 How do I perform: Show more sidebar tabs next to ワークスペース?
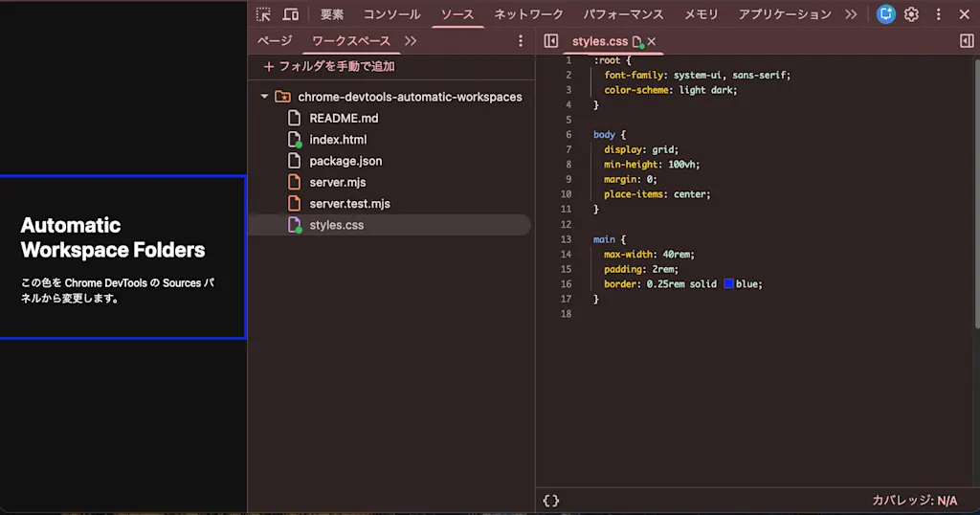coord(411,41)
